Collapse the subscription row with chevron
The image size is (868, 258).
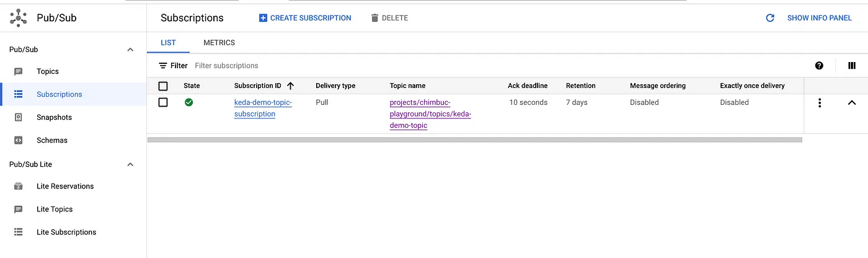[852, 103]
